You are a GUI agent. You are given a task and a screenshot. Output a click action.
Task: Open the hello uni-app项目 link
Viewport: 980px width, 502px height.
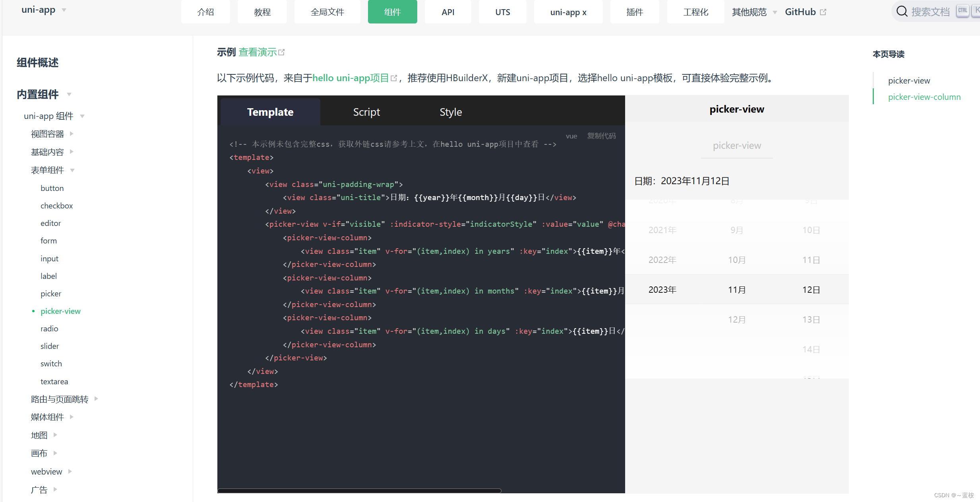click(351, 78)
